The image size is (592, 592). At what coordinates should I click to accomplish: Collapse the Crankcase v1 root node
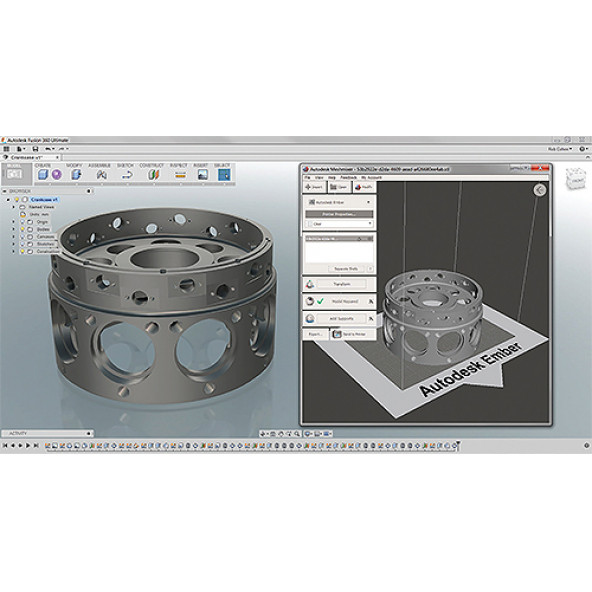click(9, 199)
